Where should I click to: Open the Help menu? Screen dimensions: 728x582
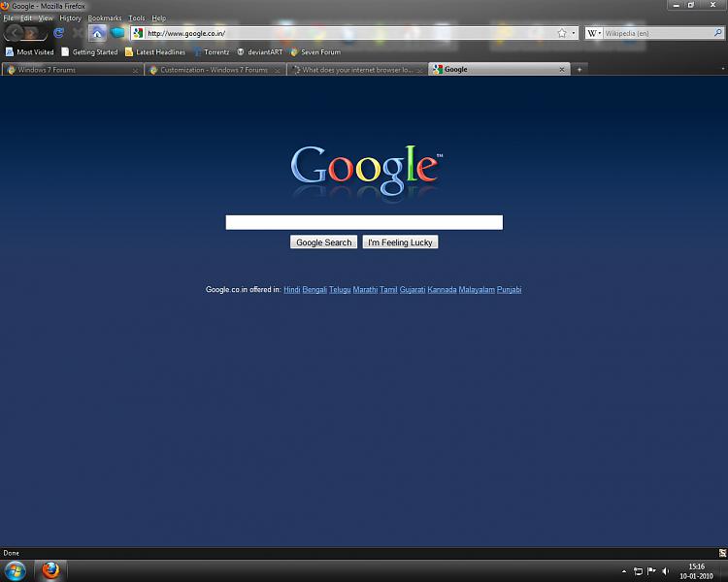tap(159, 18)
